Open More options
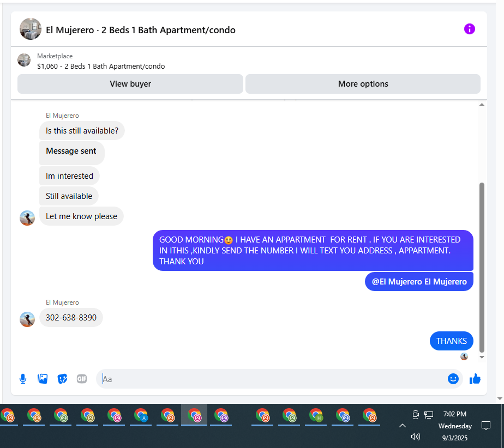The height and width of the screenshot is (448, 504). tap(363, 84)
